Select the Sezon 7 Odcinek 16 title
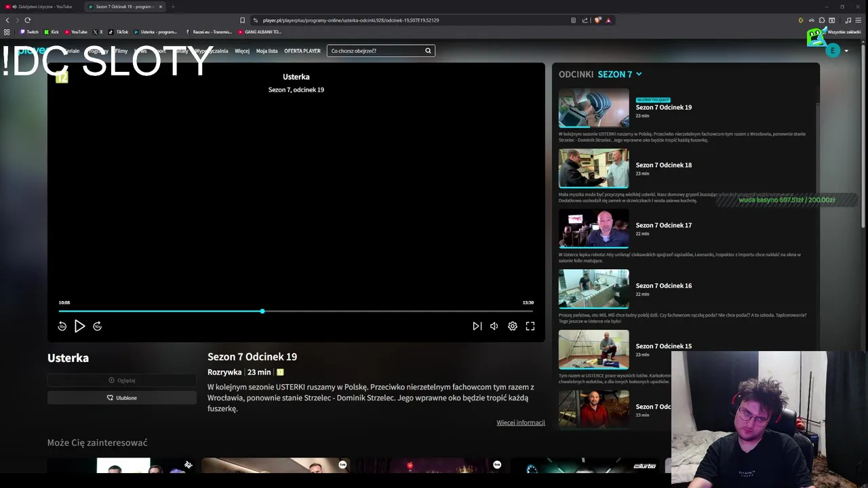 [663, 285]
